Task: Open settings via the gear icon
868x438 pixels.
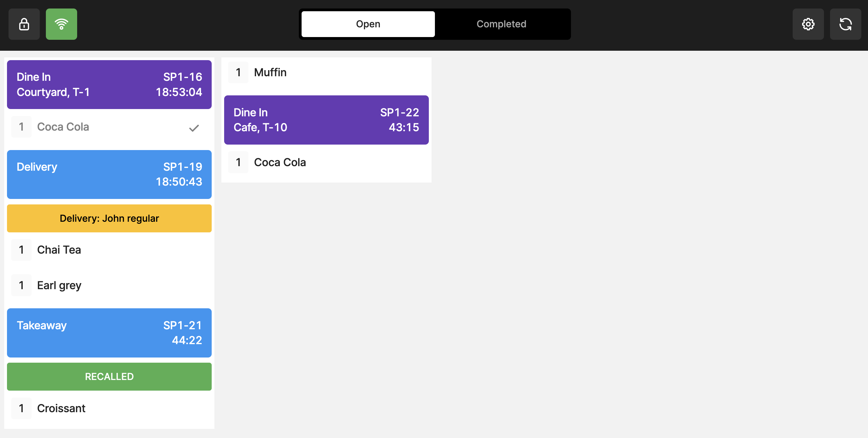Action: (x=808, y=24)
